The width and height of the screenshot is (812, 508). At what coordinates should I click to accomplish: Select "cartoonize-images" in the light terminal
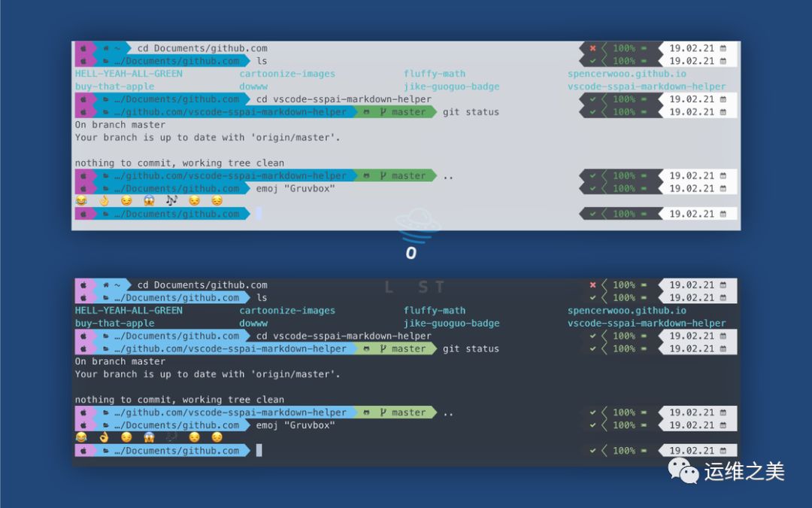pos(287,74)
